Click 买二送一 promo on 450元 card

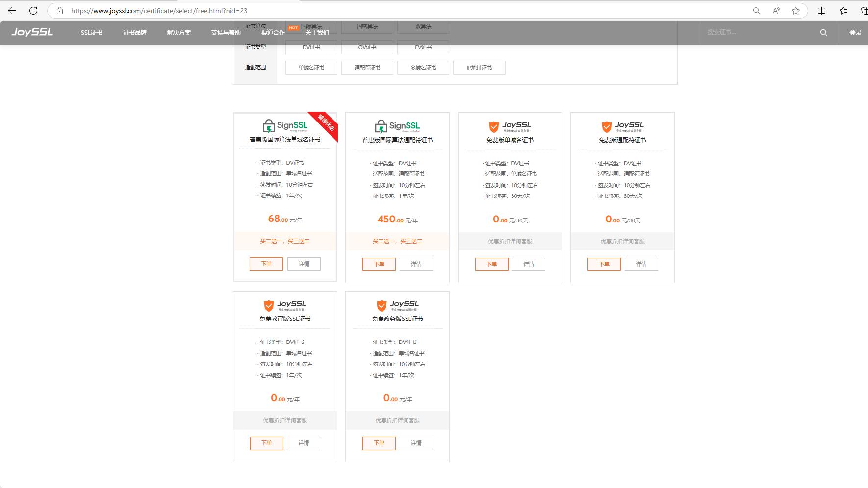(397, 241)
